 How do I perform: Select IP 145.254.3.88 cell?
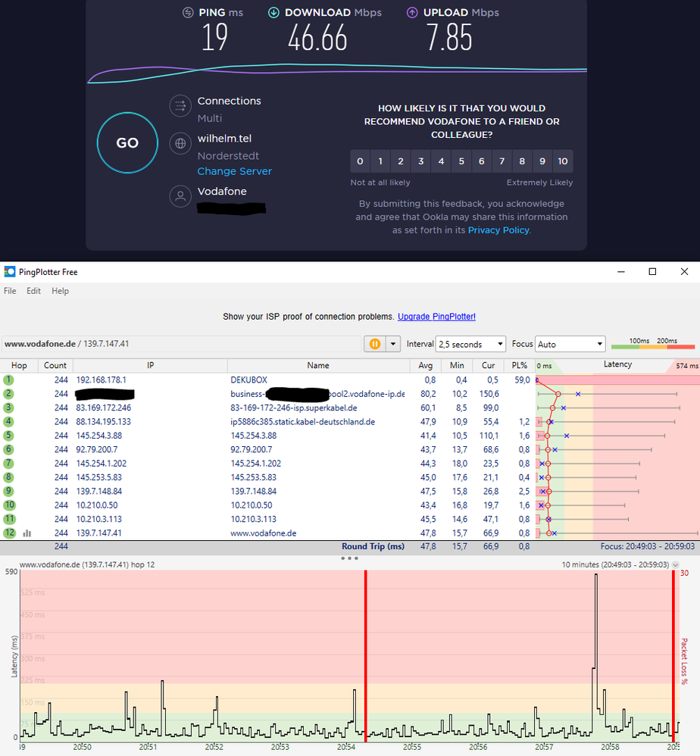tap(98, 436)
